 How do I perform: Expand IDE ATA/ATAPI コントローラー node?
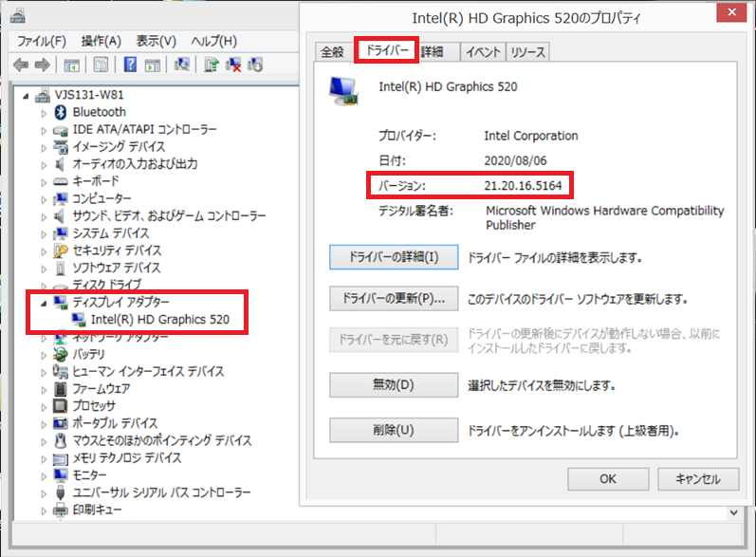[44, 131]
